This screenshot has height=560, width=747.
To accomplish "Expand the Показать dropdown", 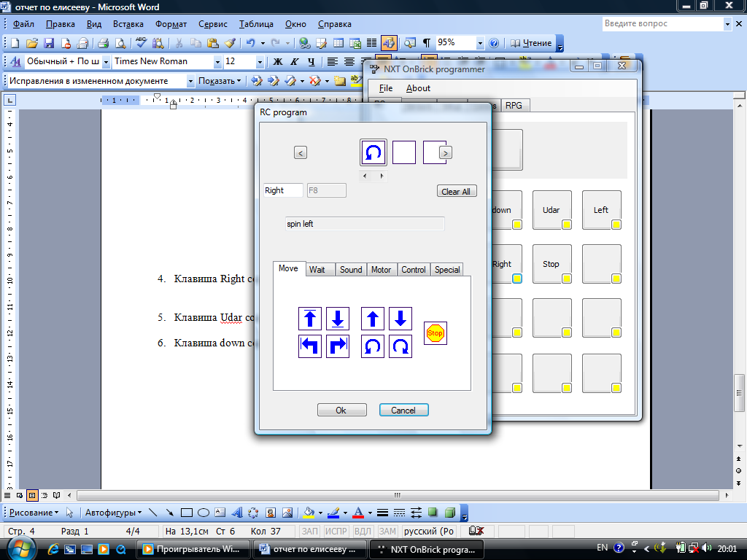I will [220, 81].
